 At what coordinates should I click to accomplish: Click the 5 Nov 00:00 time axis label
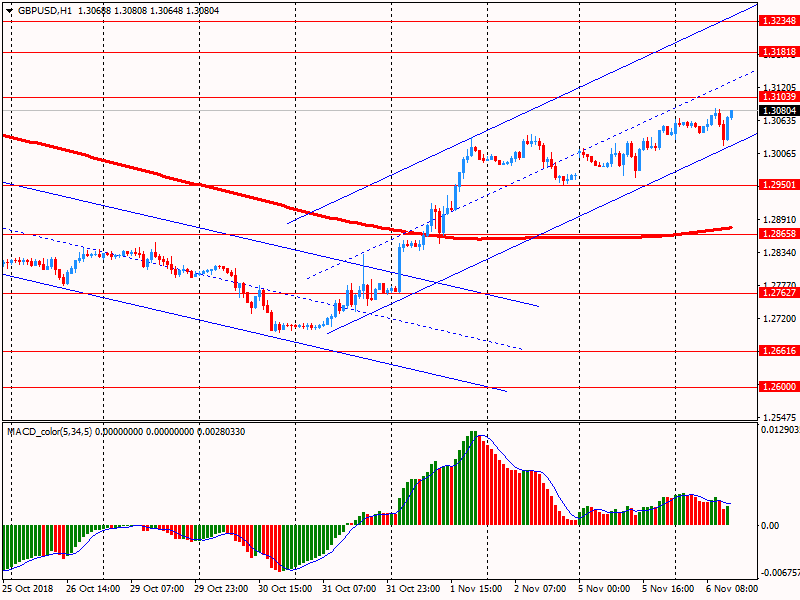click(604, 588)
